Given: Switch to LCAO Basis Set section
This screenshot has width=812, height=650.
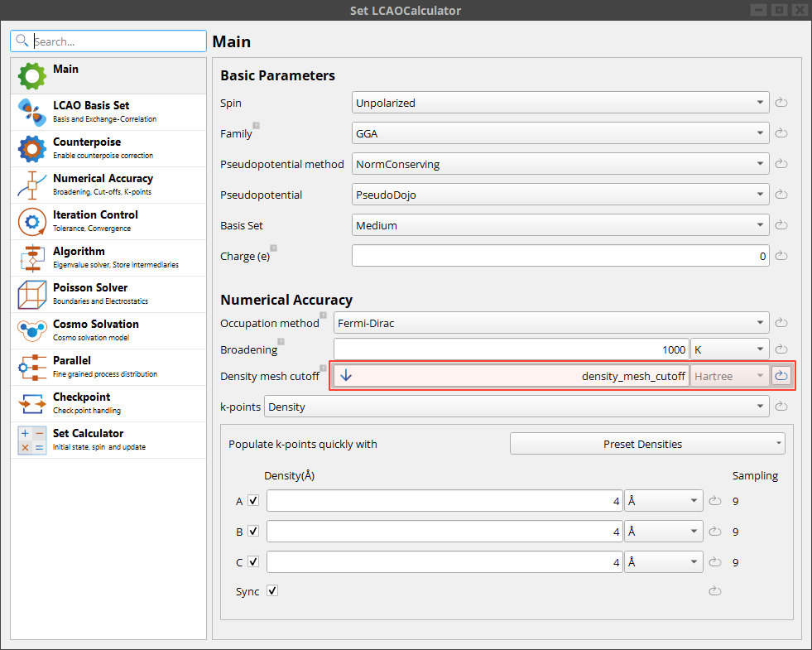Looking at the screenshot, I should [x=108, y=113].
